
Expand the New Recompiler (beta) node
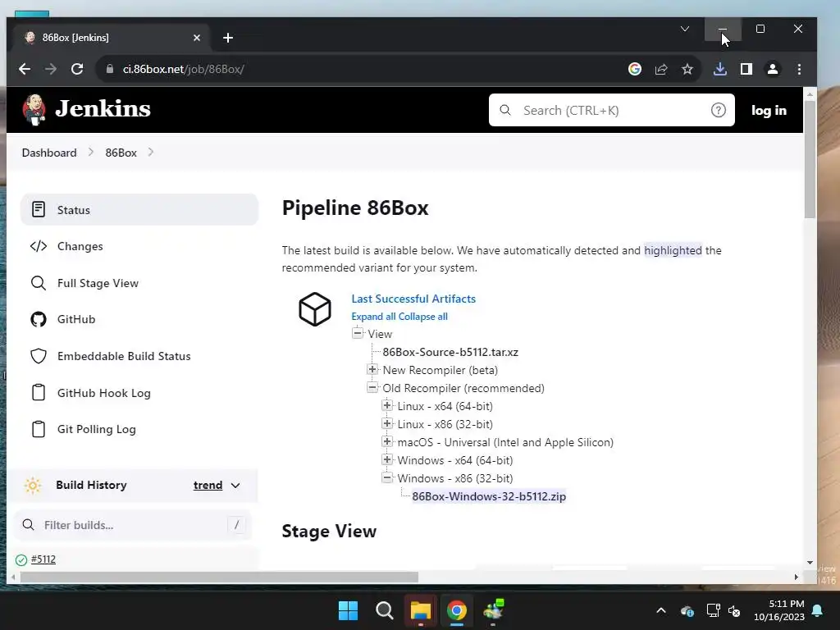372,370
